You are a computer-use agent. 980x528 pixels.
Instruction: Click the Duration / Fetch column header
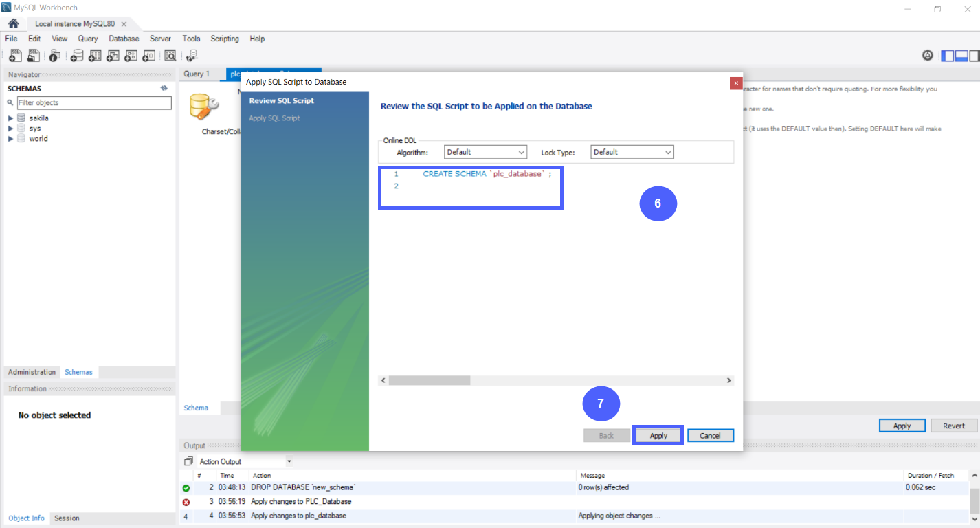pyautogui.click(x=932, y=476)
